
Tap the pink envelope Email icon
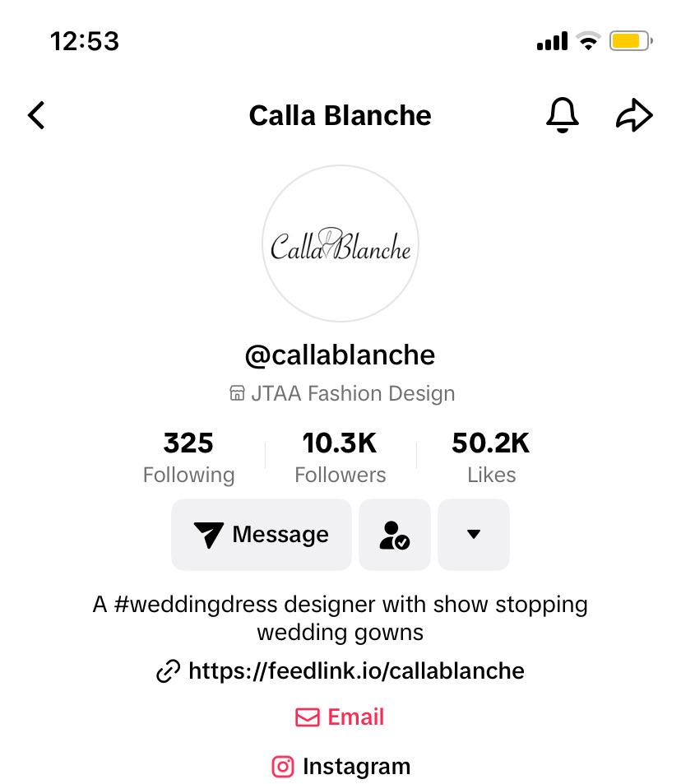(308, 717)
